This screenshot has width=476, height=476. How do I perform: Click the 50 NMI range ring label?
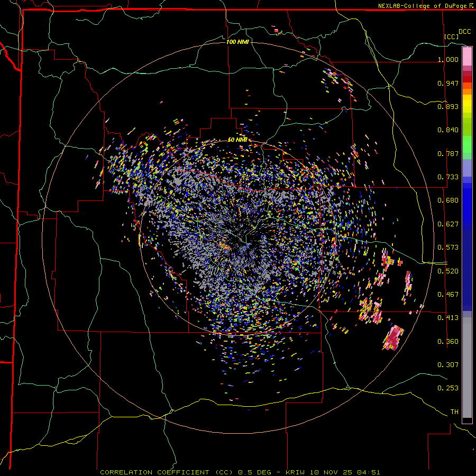pyautogui.click(x=237, y=140)
